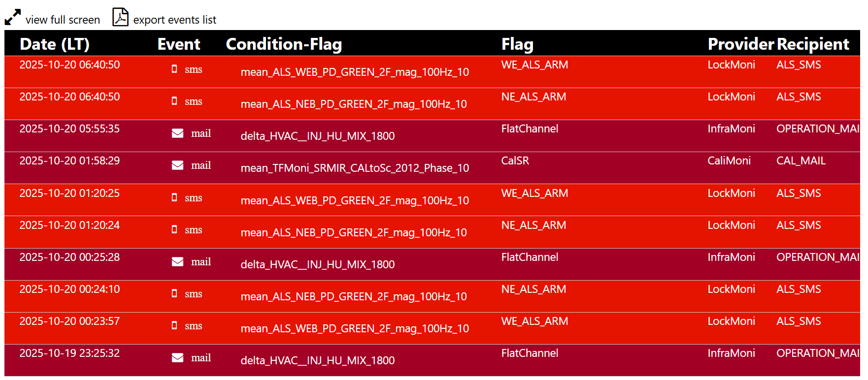Click the Provider column header

pyautogui.click(x=740, y=44)
